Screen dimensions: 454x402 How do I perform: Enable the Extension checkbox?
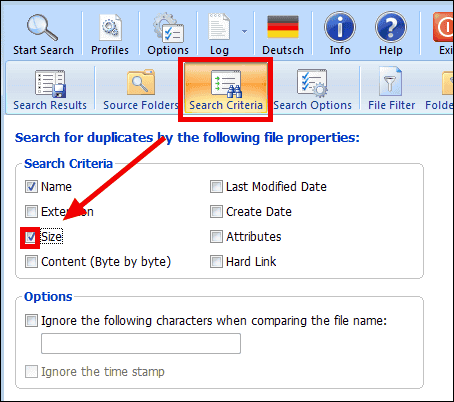[31, 212]
